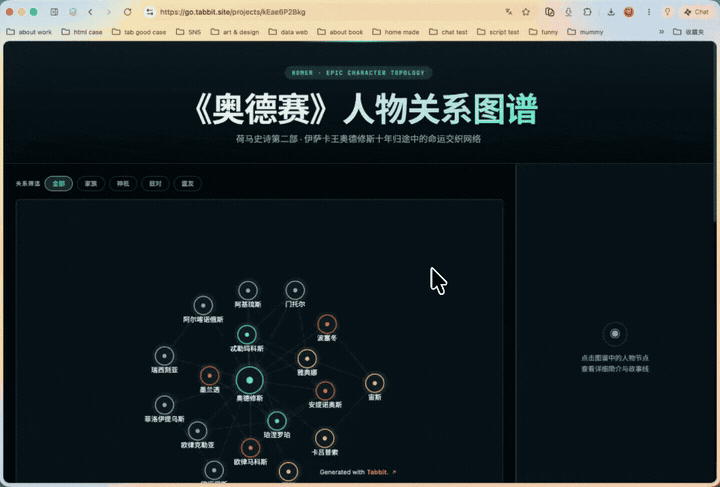Select the 门托尔 character node
720x487 pixels.
click(295, 290)
